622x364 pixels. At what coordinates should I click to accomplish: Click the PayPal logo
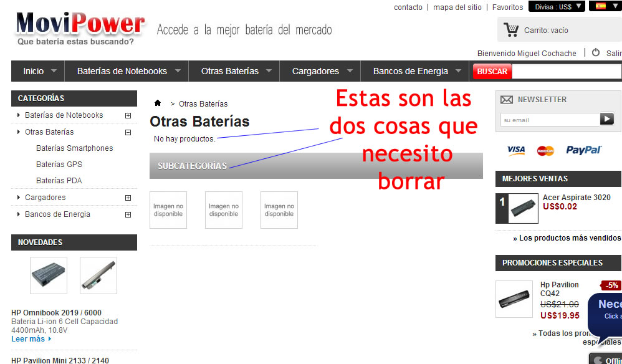[x=583, y=150]
